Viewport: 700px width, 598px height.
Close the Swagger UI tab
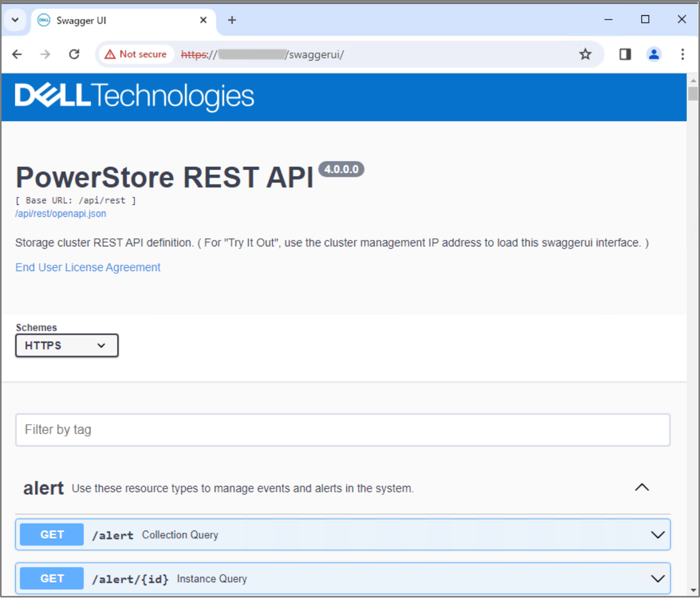click(x=203, y=20)
